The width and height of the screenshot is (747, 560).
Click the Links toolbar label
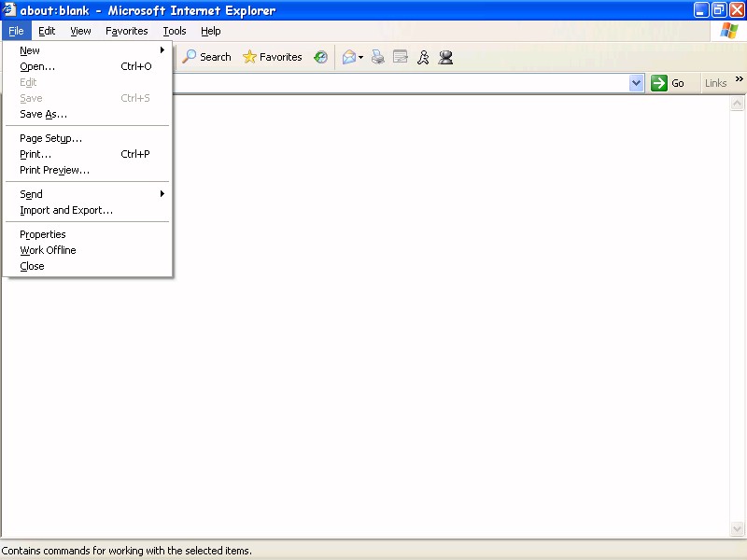715,83
